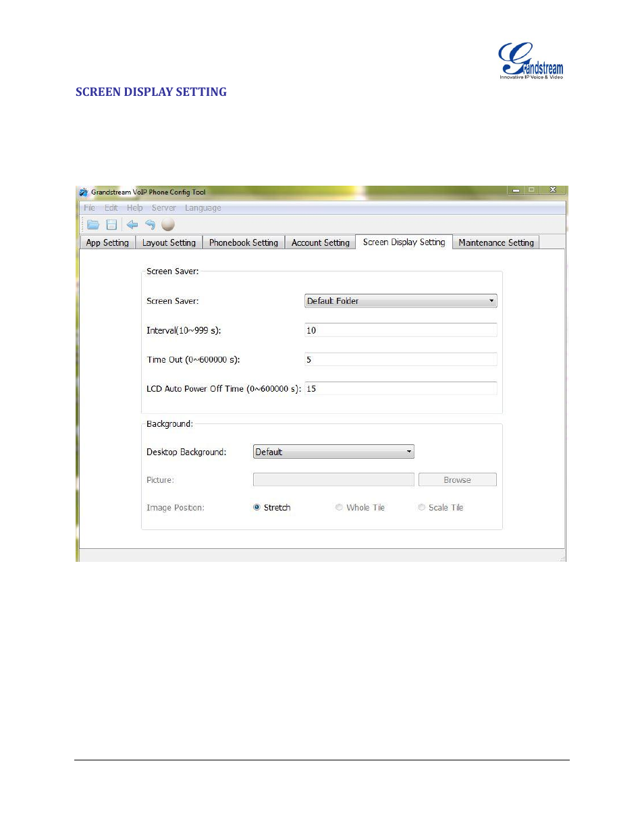Expand the Screen Saver Default Folder dropdown
The height and width of the screenshot is (834, 644).
(x=401, y=301)
